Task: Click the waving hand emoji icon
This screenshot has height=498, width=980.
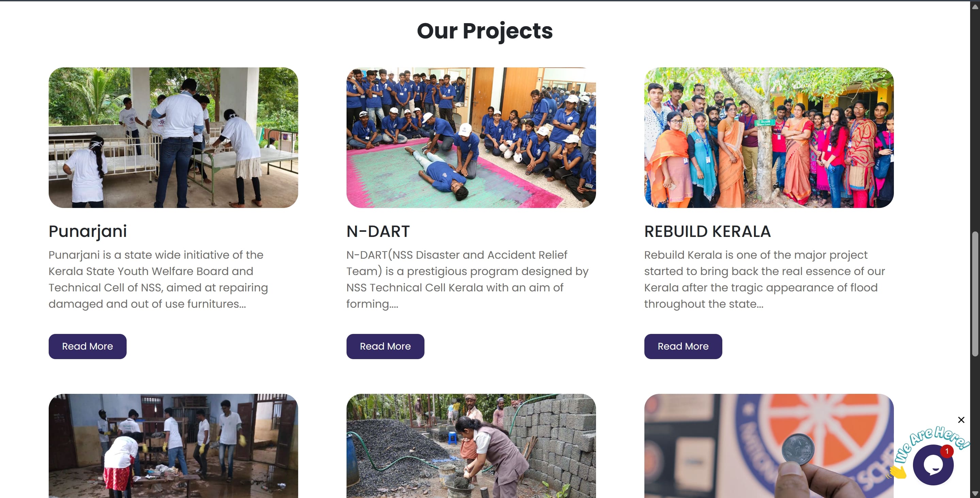Action: tap(897, 472)
